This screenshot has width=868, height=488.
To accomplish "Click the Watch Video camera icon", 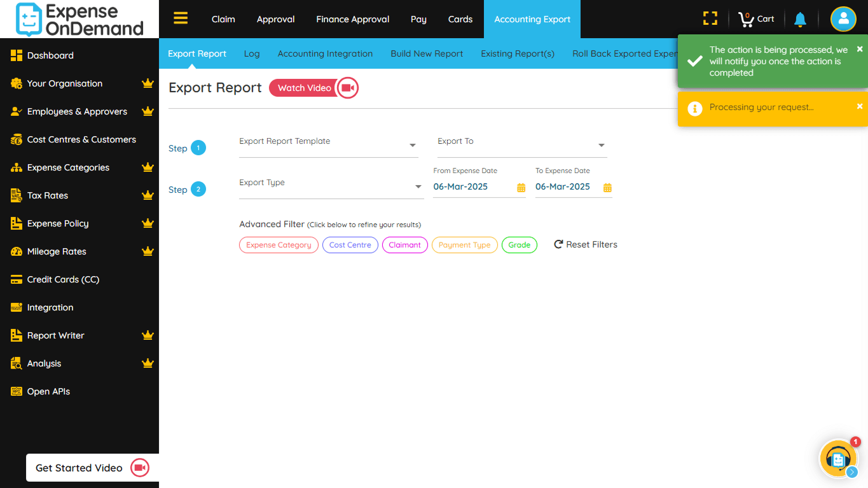I will [x=347, y=88].
